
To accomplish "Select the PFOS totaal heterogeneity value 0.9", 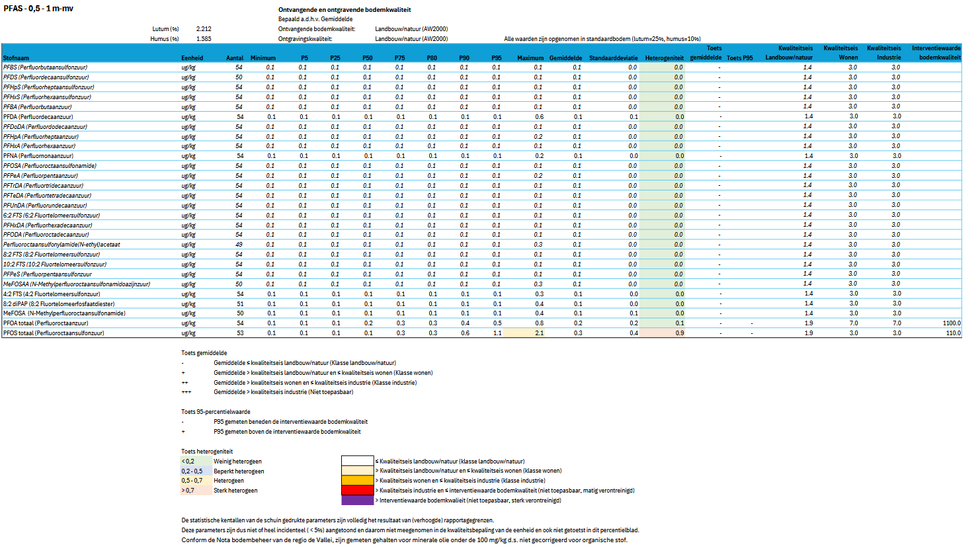I will [679, 333].
